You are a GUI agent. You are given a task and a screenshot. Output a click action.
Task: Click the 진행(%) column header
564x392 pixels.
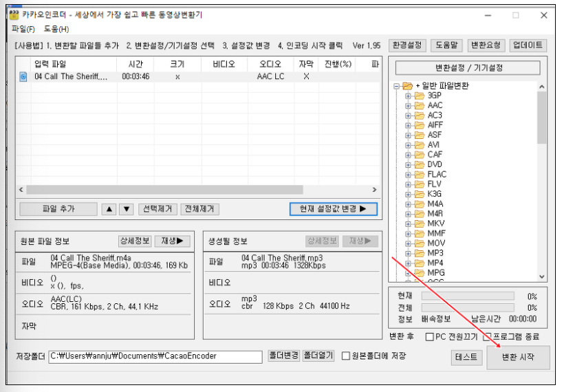point(338,64)
